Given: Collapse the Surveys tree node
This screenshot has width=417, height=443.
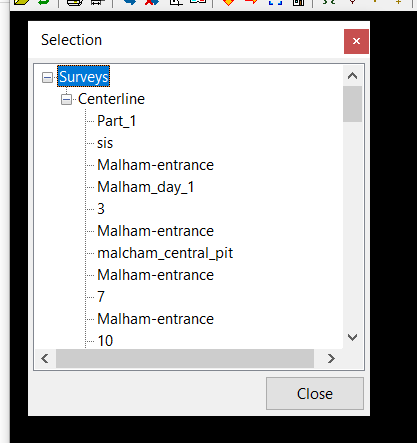Looking at the screenshot, I should click(x=47, y=78).
